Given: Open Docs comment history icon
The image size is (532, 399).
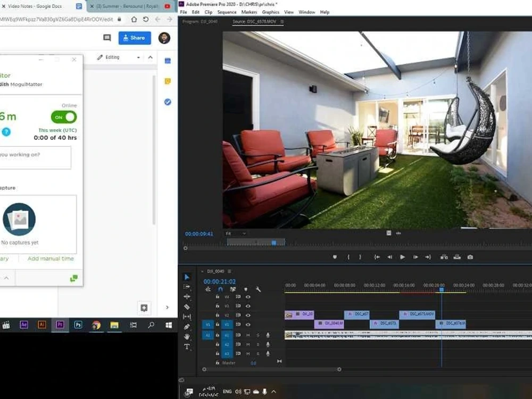Looking at the screenshot, I should pyautogui.click(x=107, y=38).
